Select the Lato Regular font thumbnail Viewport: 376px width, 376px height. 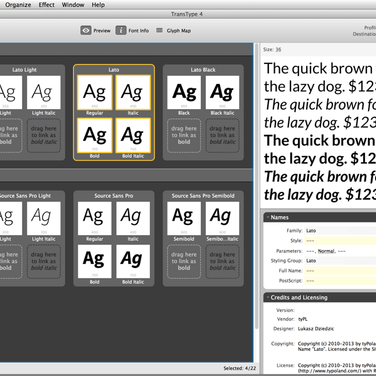tap(95, 92)
